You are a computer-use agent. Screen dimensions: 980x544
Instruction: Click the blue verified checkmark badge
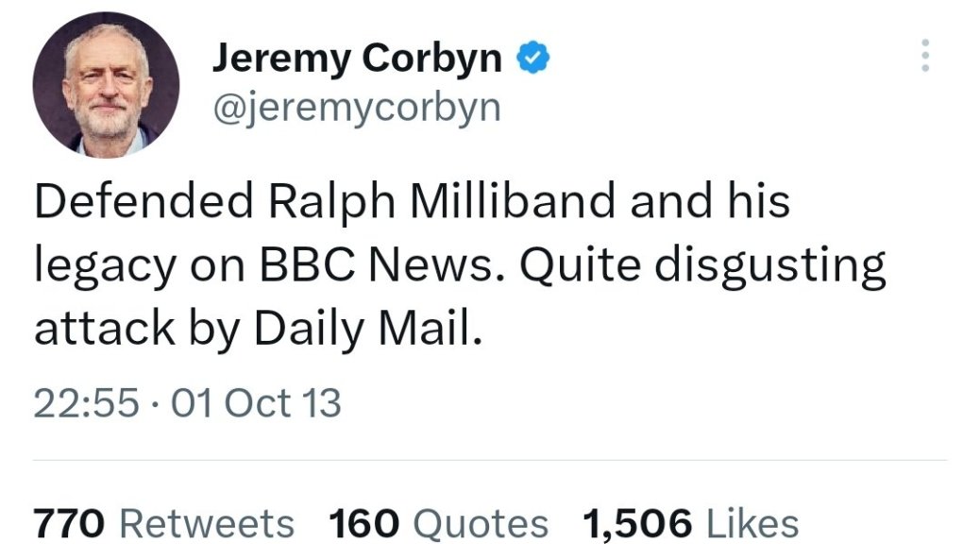click(x=533, y=59)
